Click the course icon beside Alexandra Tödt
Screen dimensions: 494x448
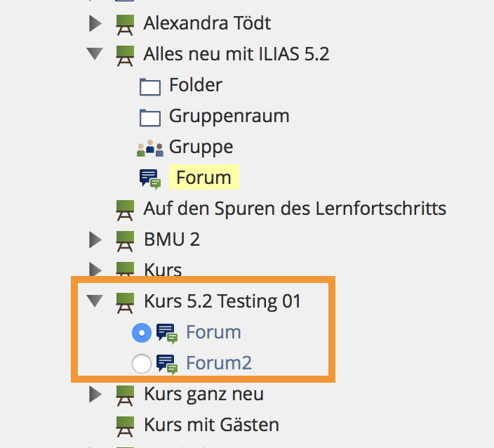tap(125, 24)
